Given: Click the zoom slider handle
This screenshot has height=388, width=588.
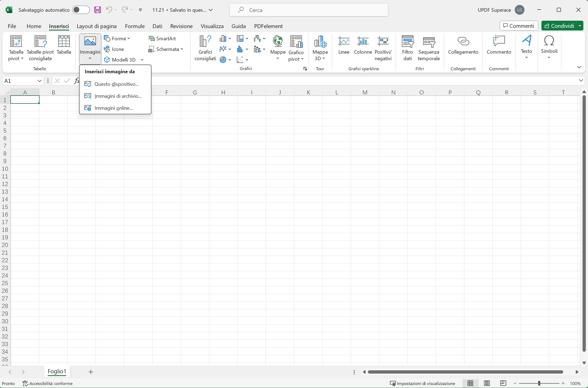Looking at the screenshot, I should [x=539, y=383].
